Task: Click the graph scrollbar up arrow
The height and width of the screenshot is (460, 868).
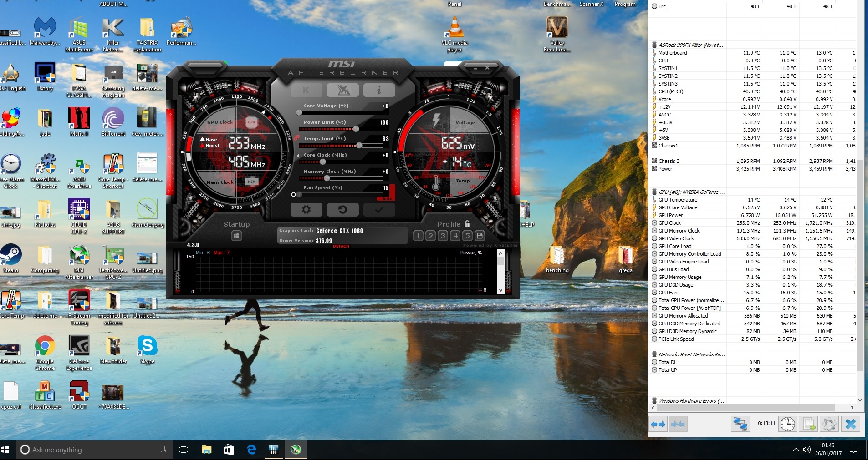Action: pos(500,253)
